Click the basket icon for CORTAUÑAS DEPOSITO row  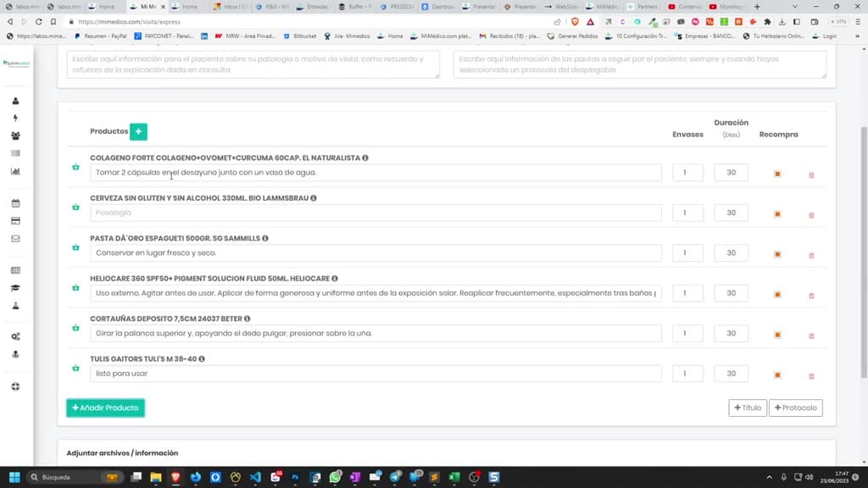coord(75,328)
